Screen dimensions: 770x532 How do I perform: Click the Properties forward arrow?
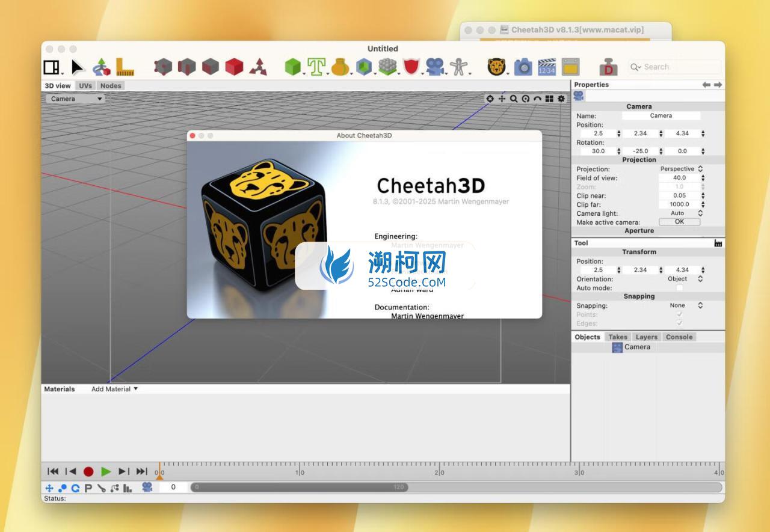pos(718,85)
